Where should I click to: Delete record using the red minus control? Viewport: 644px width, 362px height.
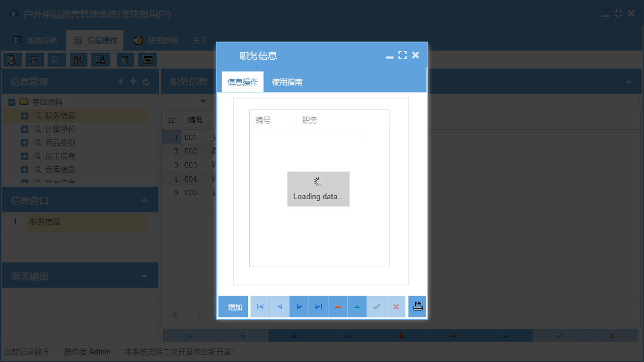(337, 306)
